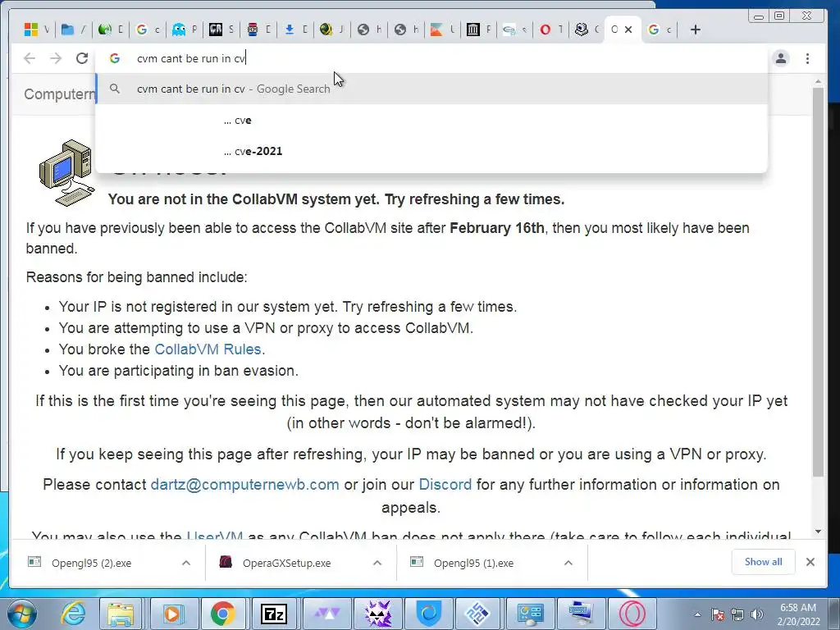Open the UserVM link
Viewport: 840px width, 630px height.
215,535
